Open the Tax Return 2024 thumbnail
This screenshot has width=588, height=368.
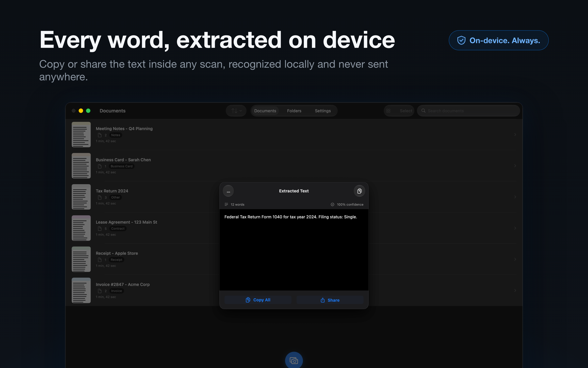click(81, 197)
